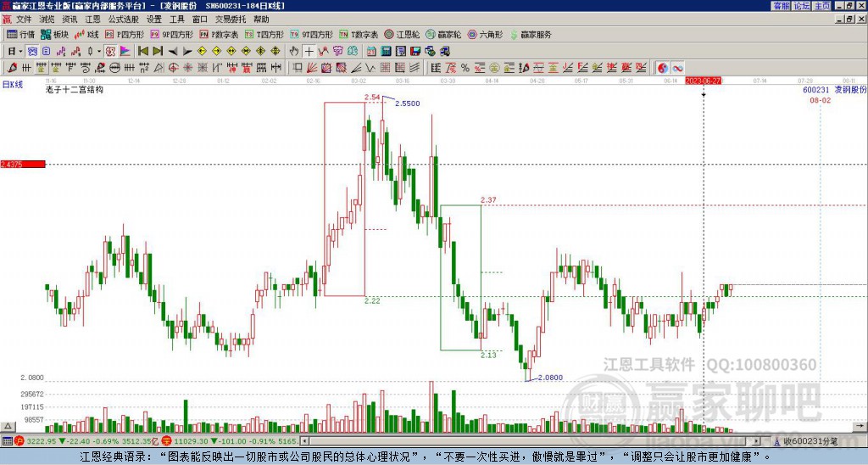
Task: Click the red 2023-06-27 date marker
Action: [703, 81]
